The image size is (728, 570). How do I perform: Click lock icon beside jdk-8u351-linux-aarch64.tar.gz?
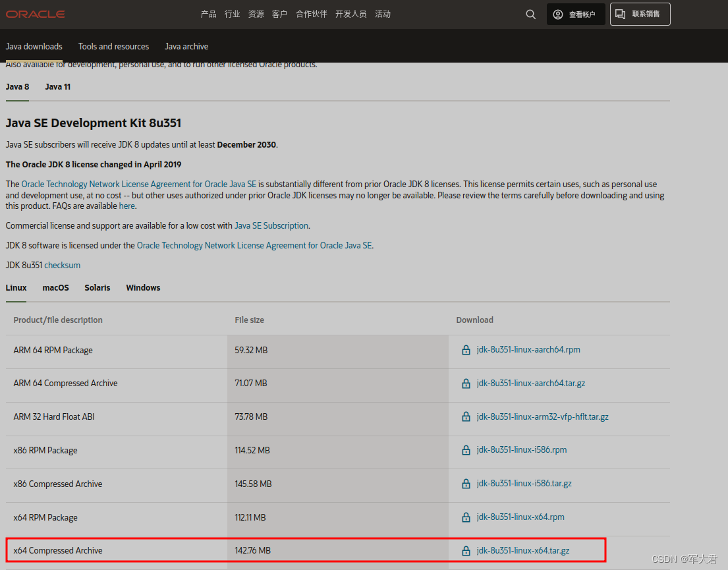tap(466, 384)
